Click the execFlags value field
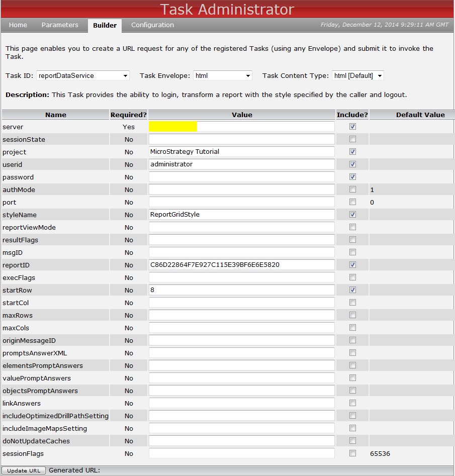Viewport: 455px width, 476px height. tap(241, 277)
